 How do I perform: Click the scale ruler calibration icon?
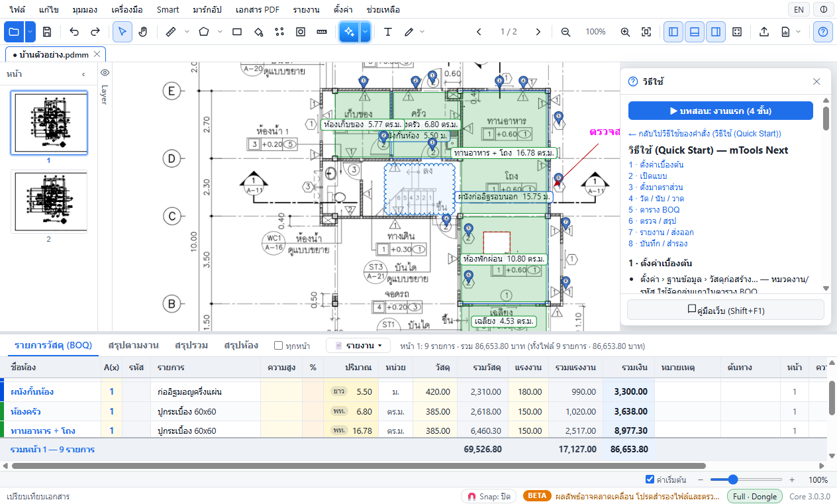[322, 32]
